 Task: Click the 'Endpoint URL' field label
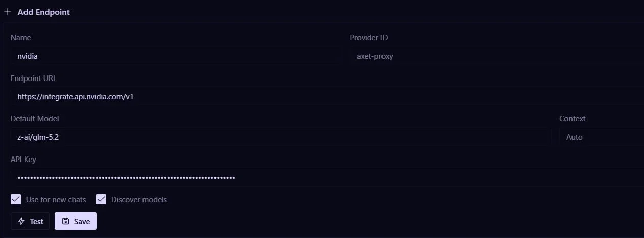(x=34, y=78)
